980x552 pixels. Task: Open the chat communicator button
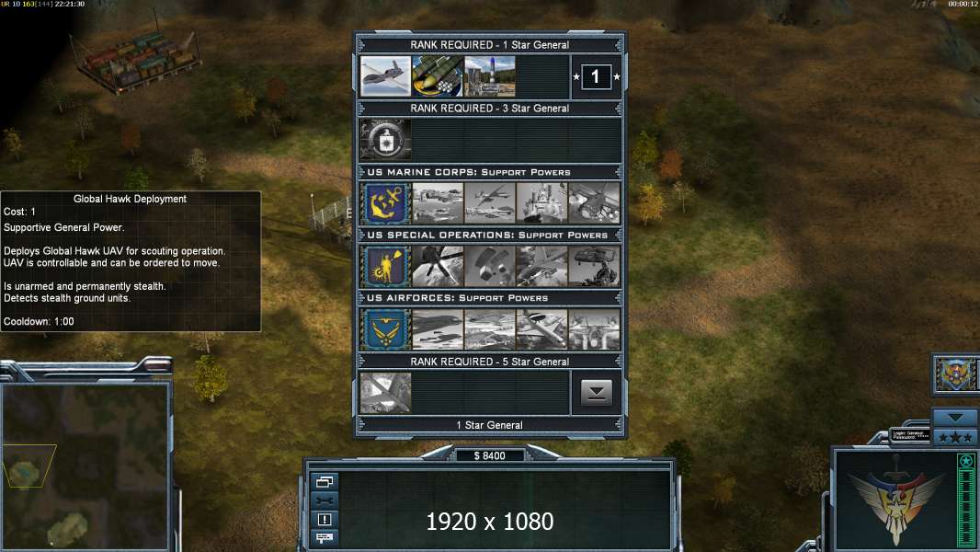[x=325, y=537]
